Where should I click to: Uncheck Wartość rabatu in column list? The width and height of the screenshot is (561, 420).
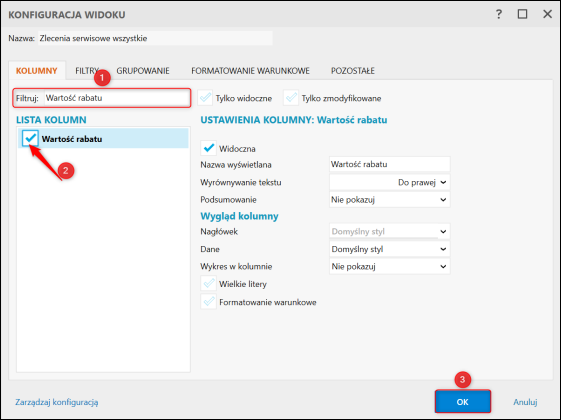pyautogui.click(x=30, y=138)
